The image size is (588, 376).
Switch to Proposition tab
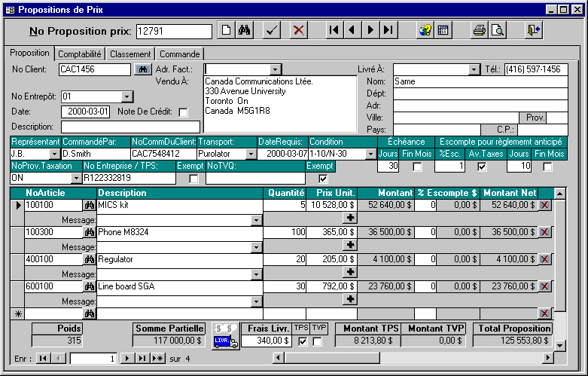tap(29, 53)
